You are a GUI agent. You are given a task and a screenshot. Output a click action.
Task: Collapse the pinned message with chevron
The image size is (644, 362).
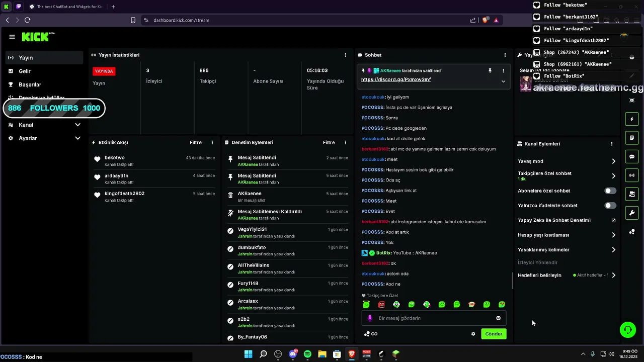tap(503, 81)
